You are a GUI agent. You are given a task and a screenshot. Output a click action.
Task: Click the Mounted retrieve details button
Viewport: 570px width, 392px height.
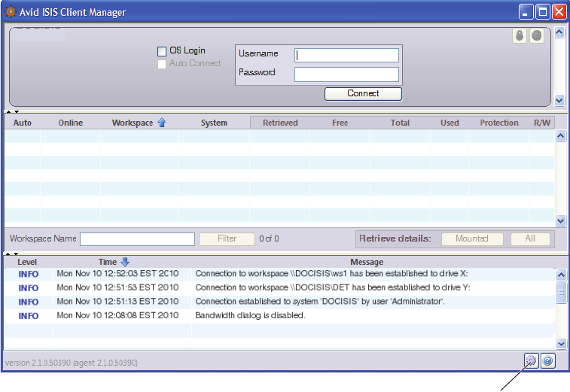click(472, 239)
